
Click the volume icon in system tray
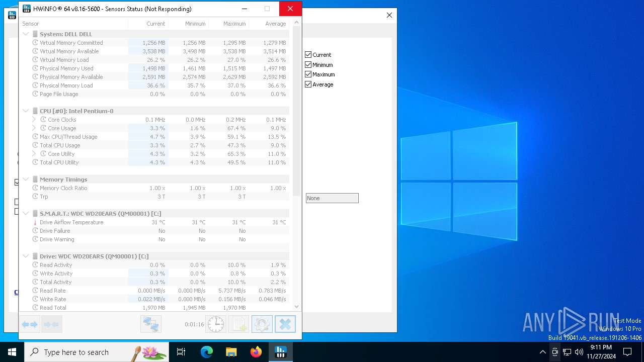pyautogui.click(x=579, y=352)
